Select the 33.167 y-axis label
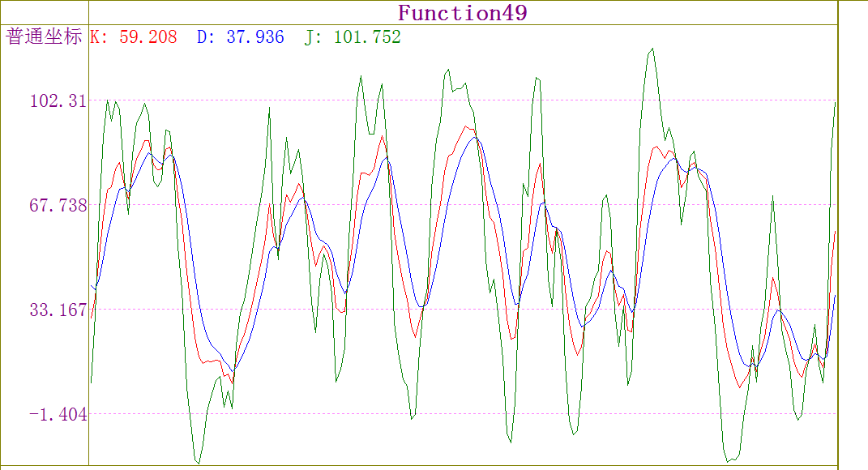 coord(58,310)
